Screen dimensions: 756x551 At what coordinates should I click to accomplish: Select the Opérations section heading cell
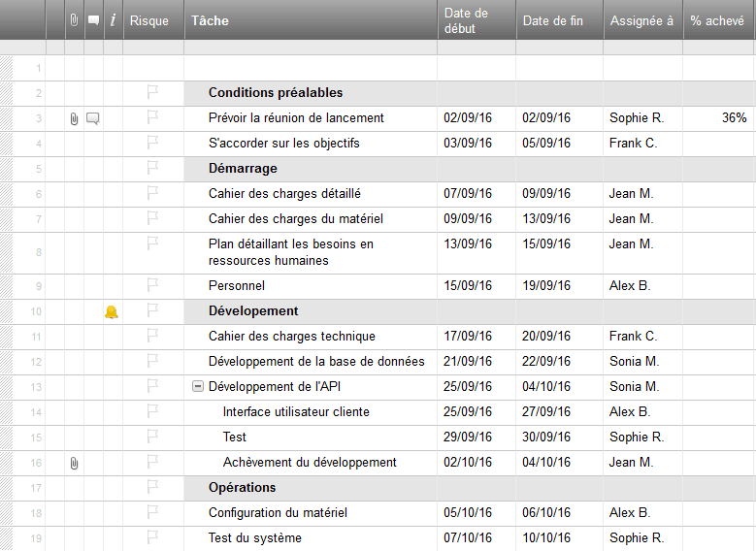click(x=311, y=488)
